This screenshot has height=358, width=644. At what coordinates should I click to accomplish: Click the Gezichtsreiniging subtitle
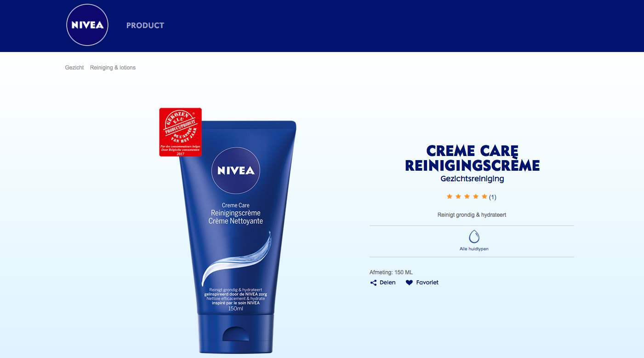pos(472,179)
